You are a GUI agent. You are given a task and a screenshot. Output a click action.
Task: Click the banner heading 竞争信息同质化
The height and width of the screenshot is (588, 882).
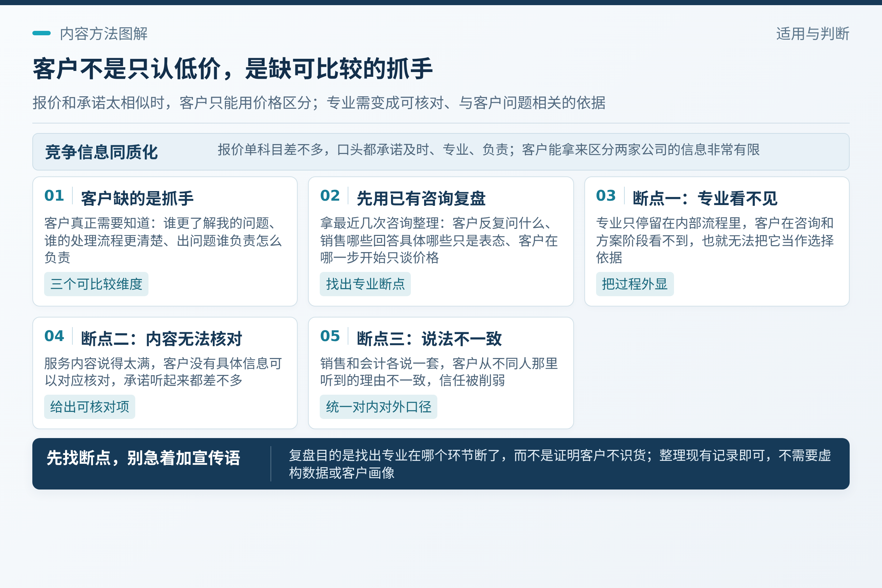pyautogui.click(x=101, y=152)
